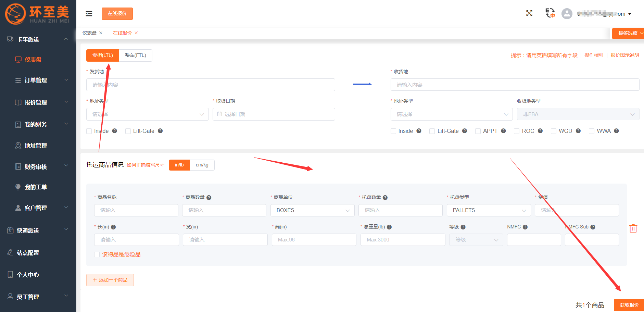Viewport: 644px width, 312px height.
Task: Click the user avatar icon
Action: tap(567, 14)
